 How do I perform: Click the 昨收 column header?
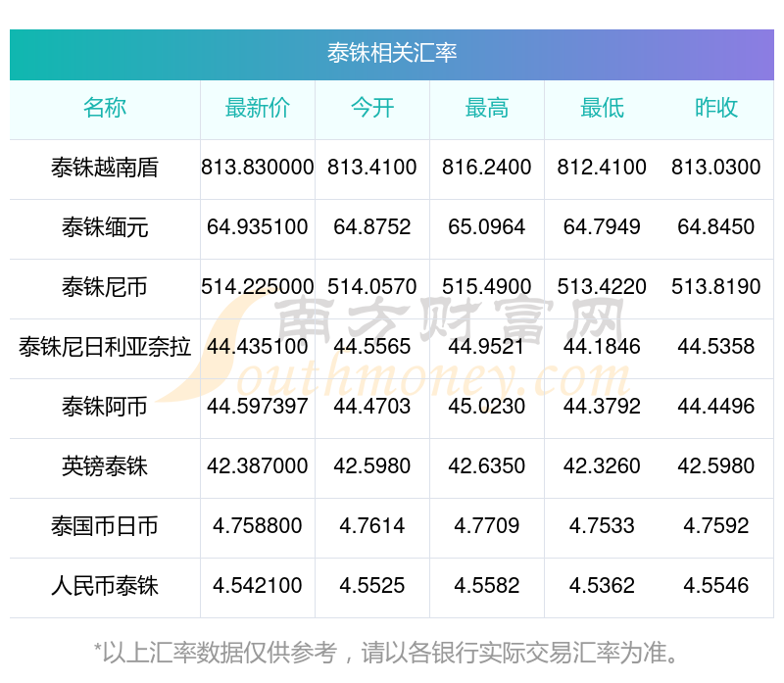tap(716, 109)
